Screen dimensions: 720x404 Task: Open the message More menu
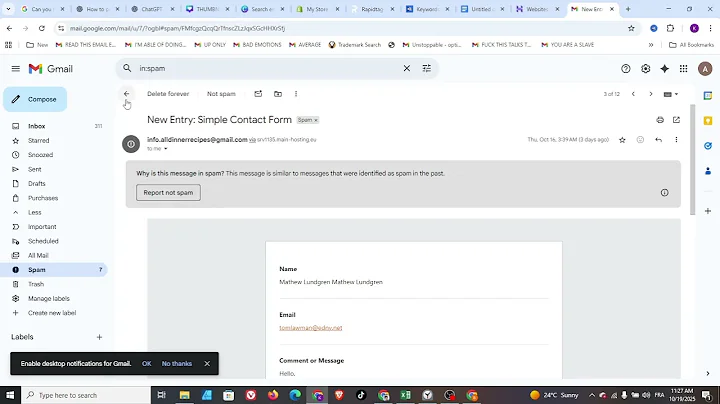click(x=676, y=140)
